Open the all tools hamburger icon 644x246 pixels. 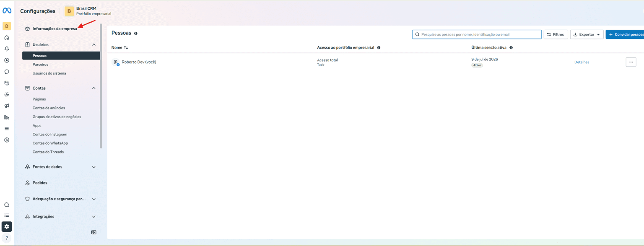[7, 129]
